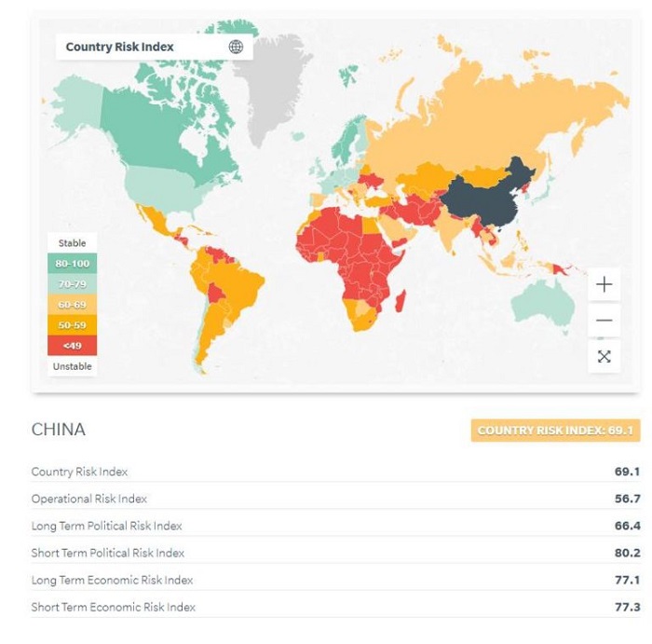Select the Short Term Political Risk Index row
The image size is (652, 644).
(335, 553)
